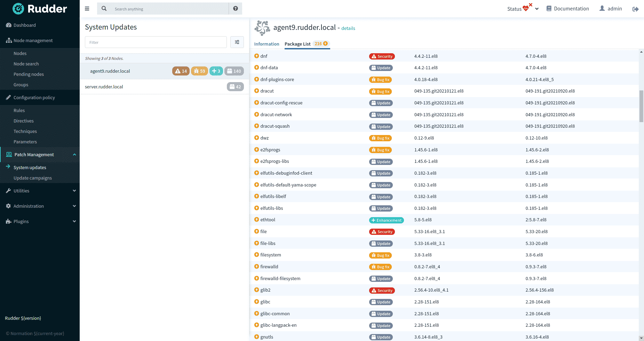
Task: Expand the Administration menu
Action: pyautogui.click(x=40, y=206)
